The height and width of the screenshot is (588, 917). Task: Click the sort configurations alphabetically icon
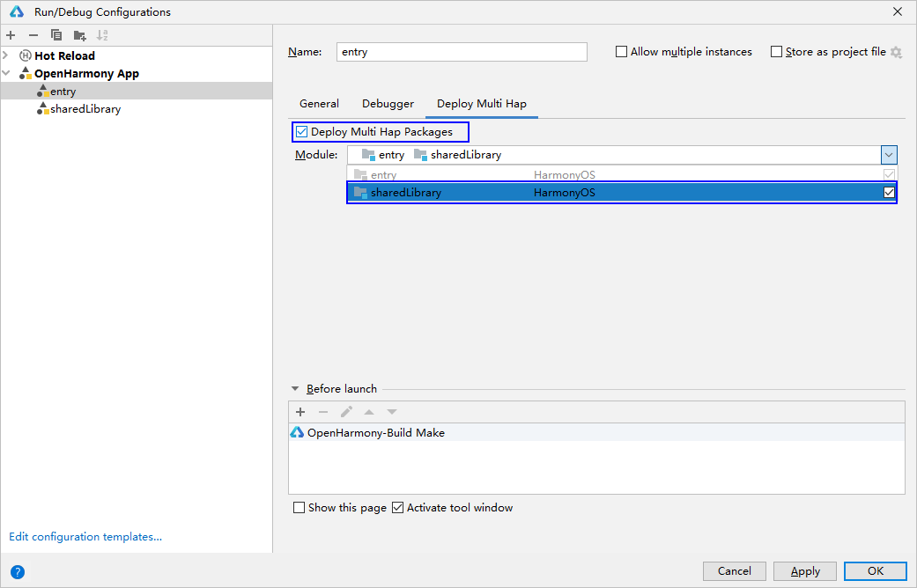pyautogui.click(x=102, y=35)
